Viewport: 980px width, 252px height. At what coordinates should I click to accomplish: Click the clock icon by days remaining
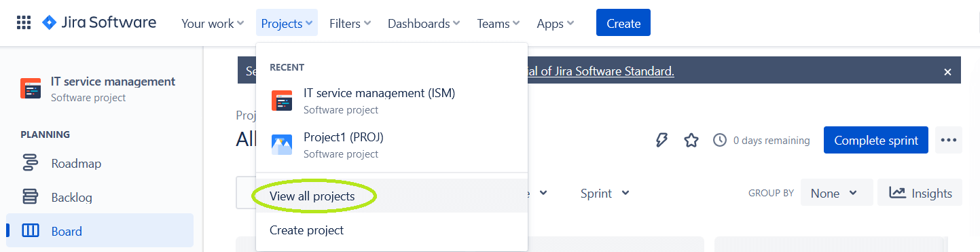pyautogui.click(x=720, y=140)
